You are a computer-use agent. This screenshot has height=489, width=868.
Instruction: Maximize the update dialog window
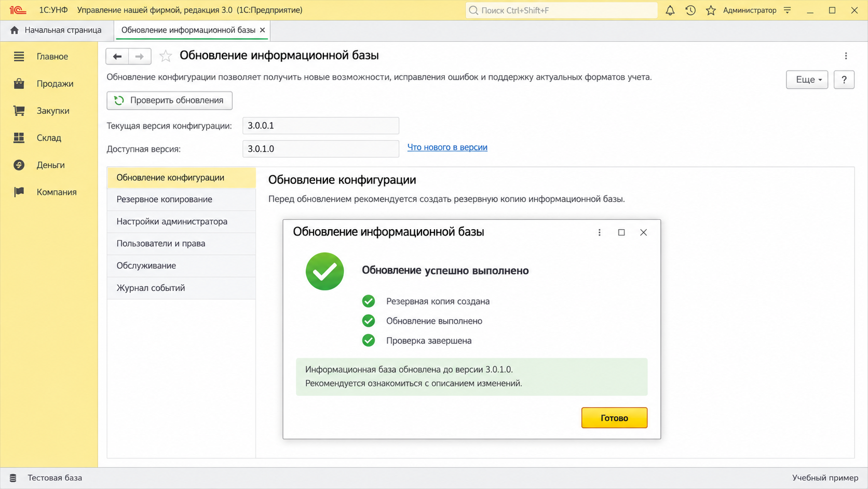coord(621,232)
